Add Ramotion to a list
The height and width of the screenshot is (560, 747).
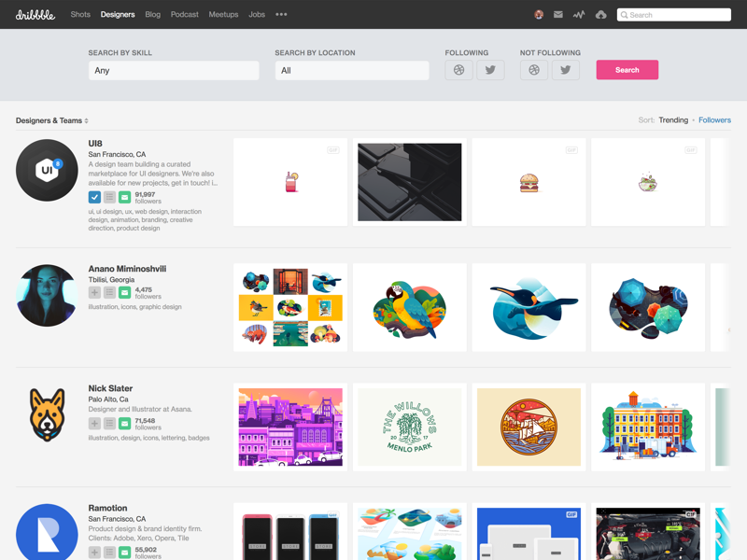pos(109,553)
